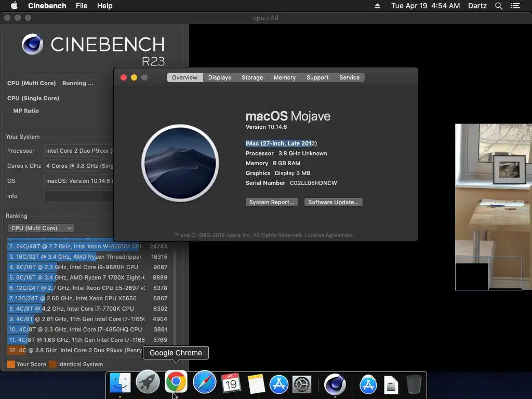Switch to the Memory tab
532x399 pixels.
point(285,77)
